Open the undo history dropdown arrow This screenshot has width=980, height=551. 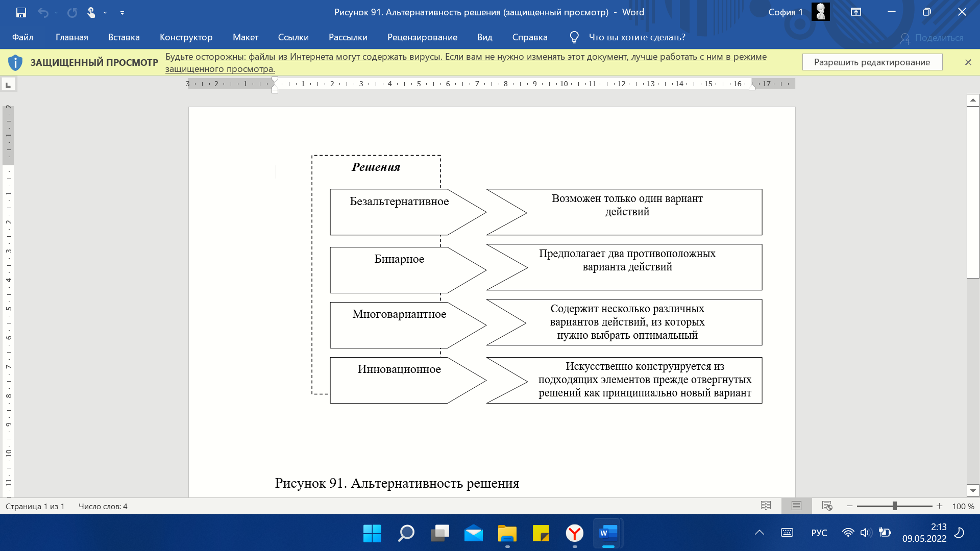[x=56, y=13]
